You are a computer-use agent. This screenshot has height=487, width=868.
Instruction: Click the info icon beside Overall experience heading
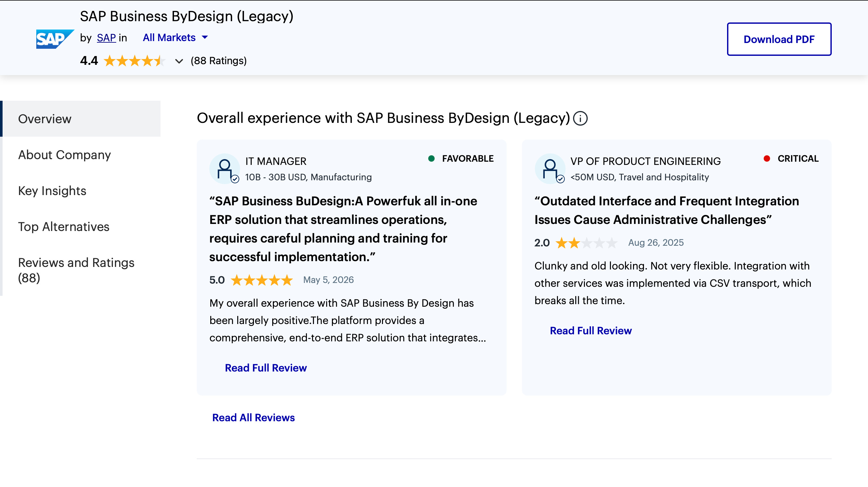pyautogui.click(x=580, y=119)
